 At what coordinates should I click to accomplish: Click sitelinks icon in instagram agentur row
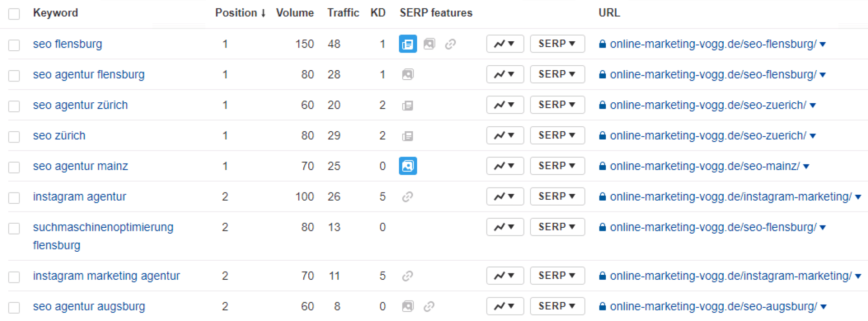point(407,196)
